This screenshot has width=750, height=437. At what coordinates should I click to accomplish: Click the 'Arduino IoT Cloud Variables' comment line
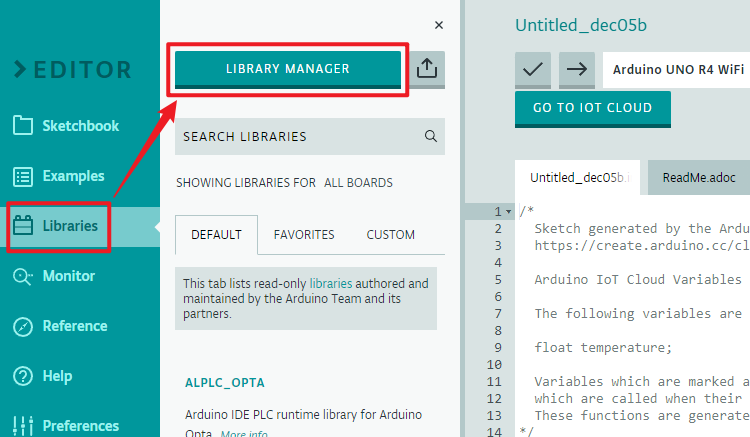638,280
